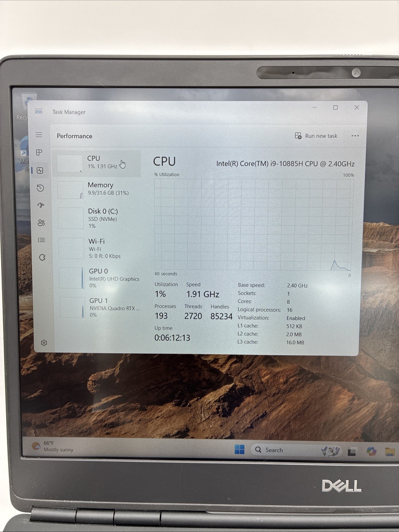Open the Details page list icon
The height and width of the screenshot is (532, 399).
42,240
